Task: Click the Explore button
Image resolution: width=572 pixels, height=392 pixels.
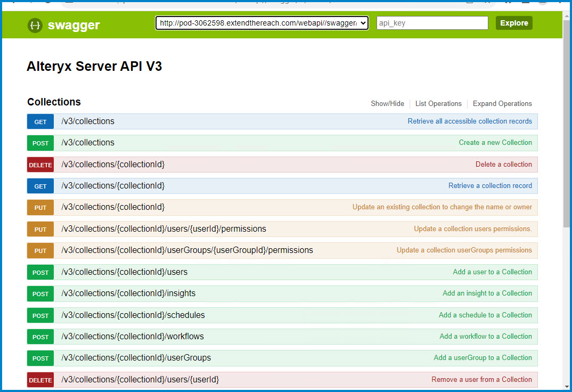Action: (x=513, y=23)
